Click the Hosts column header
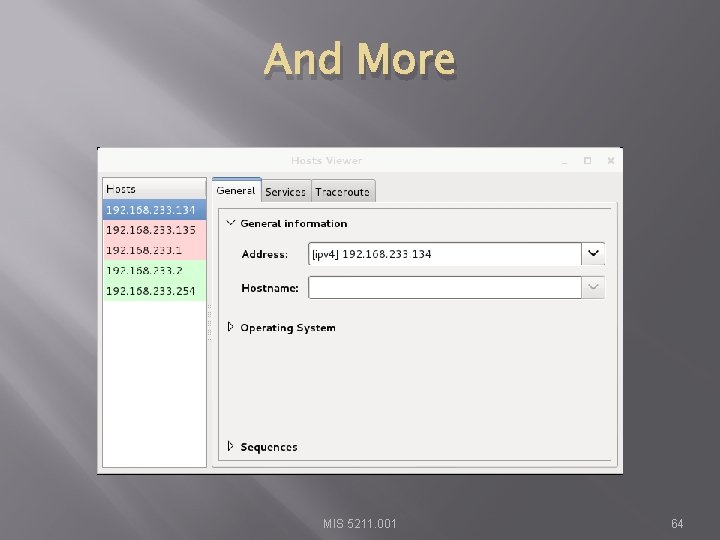This screenshot has height=540, width=720. (154, 189)
